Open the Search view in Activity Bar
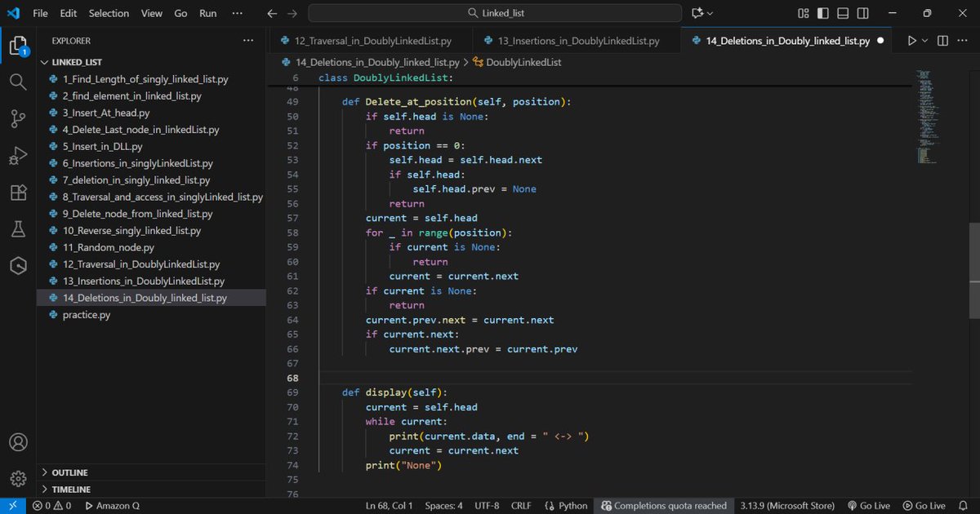Screen dimensions: 980x514 coord(18,81)
